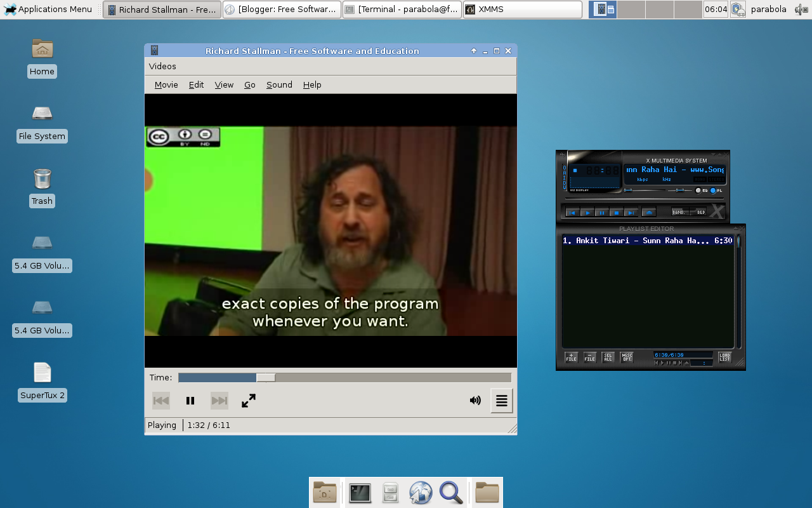The height and width of the screenshot is (508, 812).
Task: Skip to next chapter in Videos player
Action: [219, 401]
